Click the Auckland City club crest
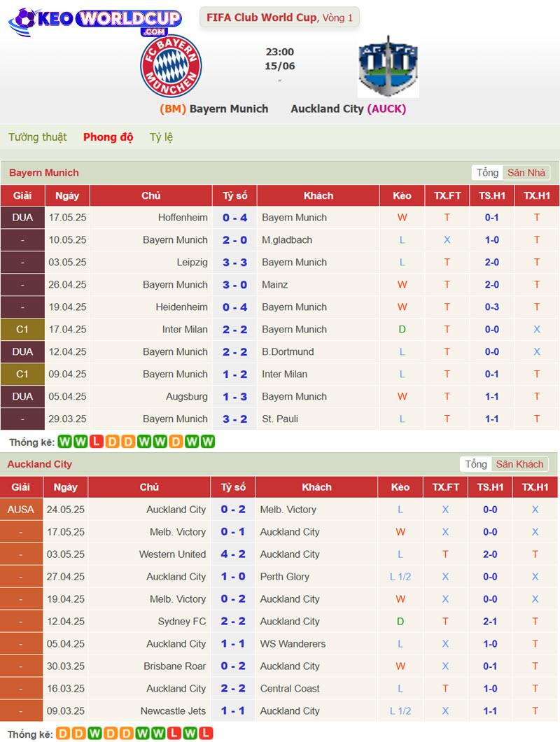 pos(388,66)
